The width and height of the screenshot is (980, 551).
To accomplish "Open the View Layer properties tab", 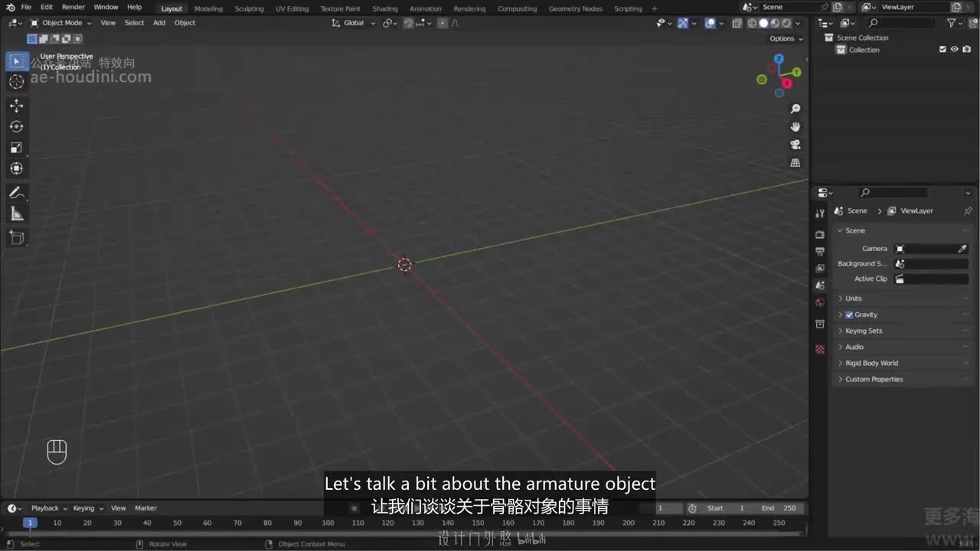I will coord(820,268).
